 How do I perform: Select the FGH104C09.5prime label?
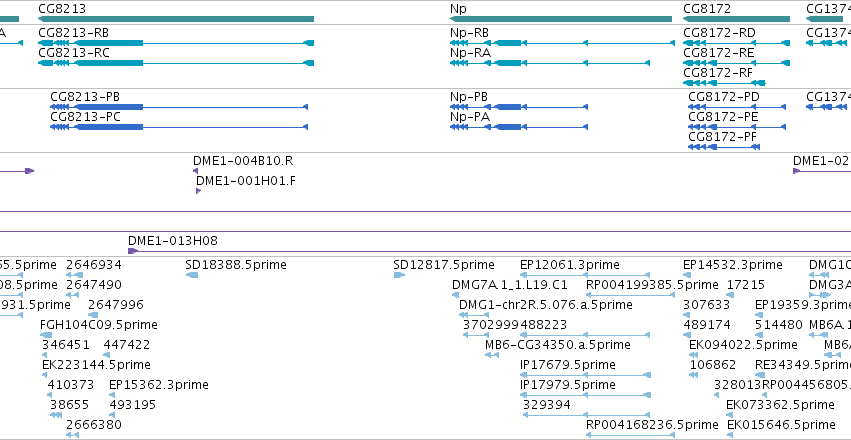99,325
